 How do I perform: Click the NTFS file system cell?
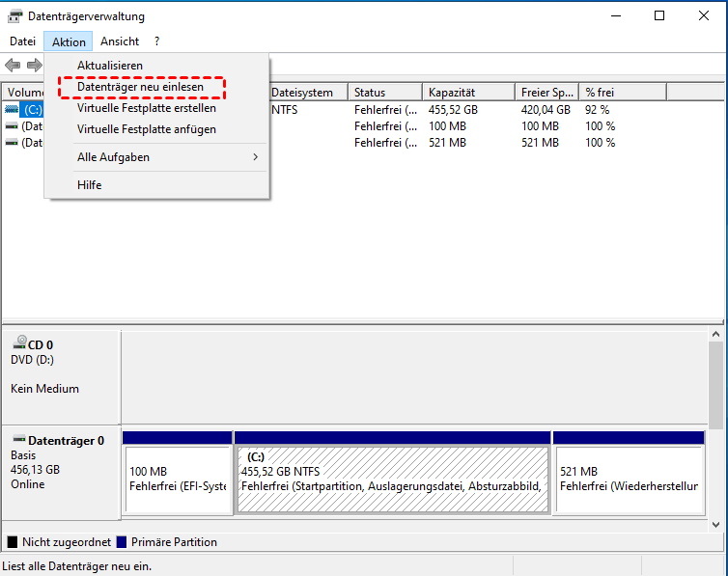click(285, 110)
